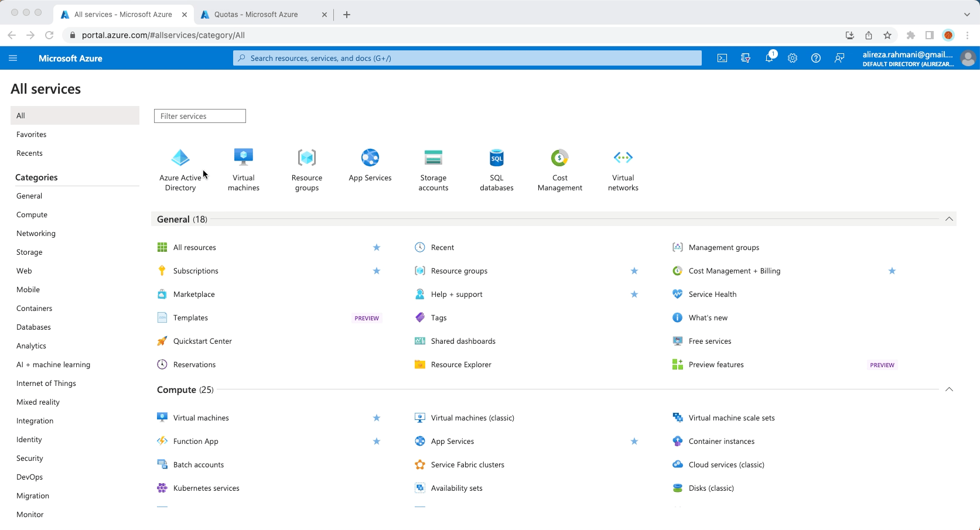Toggle favorite star for All resources
Image resolution: width=980 pixels, height=530 pixels.
377,247
